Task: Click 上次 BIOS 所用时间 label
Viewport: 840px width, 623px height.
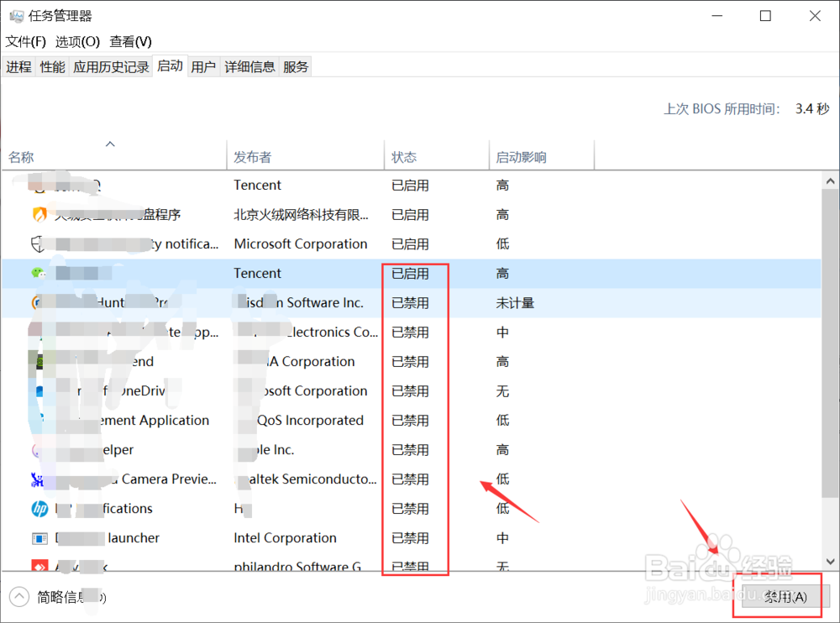Action: (x=722, y=109)
